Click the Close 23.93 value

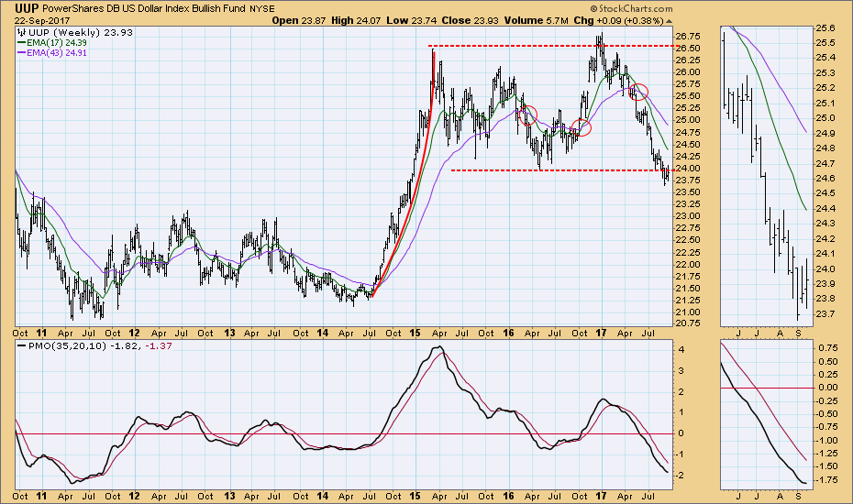[x=471, y=21]
